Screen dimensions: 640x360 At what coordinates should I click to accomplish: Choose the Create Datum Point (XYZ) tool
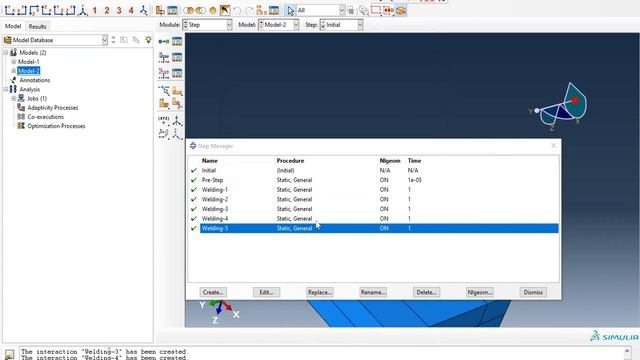164,120
